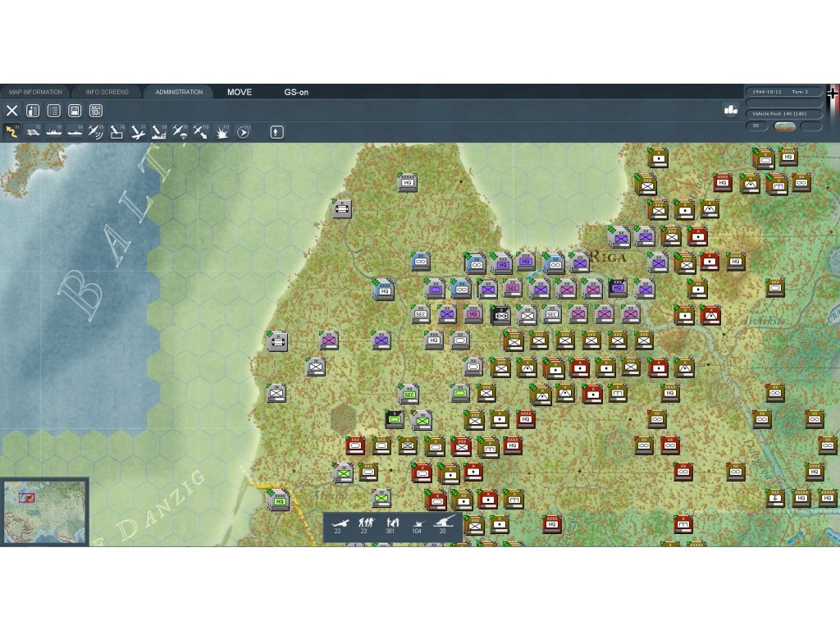
Task: Click the Vehicle Pool 14K indicator
Action: click(x=783, y=113)
